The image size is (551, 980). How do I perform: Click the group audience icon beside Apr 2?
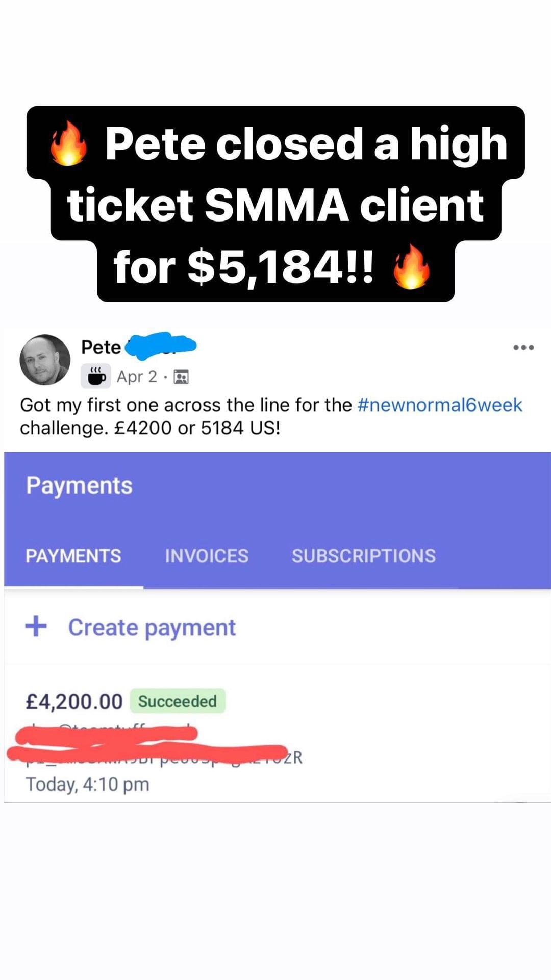click(x=181, y=377)
